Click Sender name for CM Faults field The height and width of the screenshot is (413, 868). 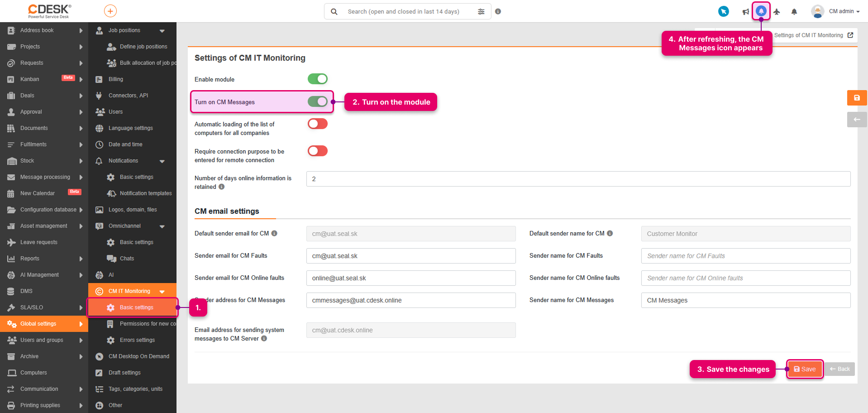click(x=746, y=256)
